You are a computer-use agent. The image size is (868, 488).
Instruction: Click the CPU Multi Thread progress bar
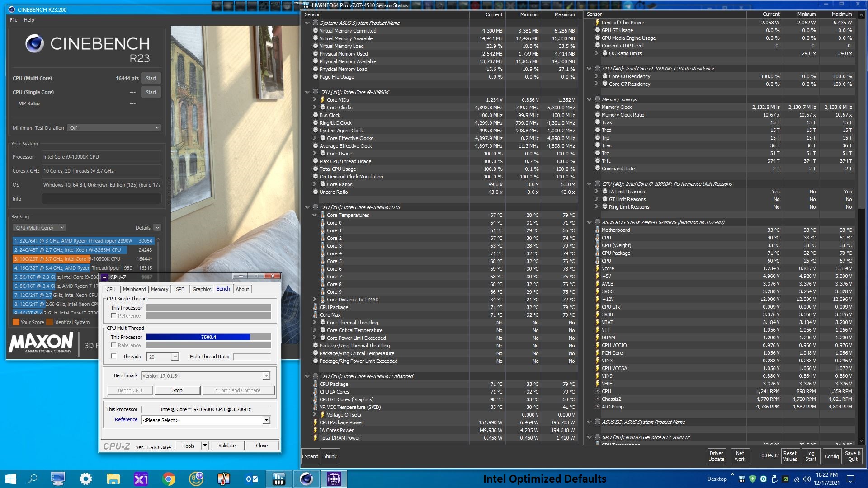click(x=208, y=337)
